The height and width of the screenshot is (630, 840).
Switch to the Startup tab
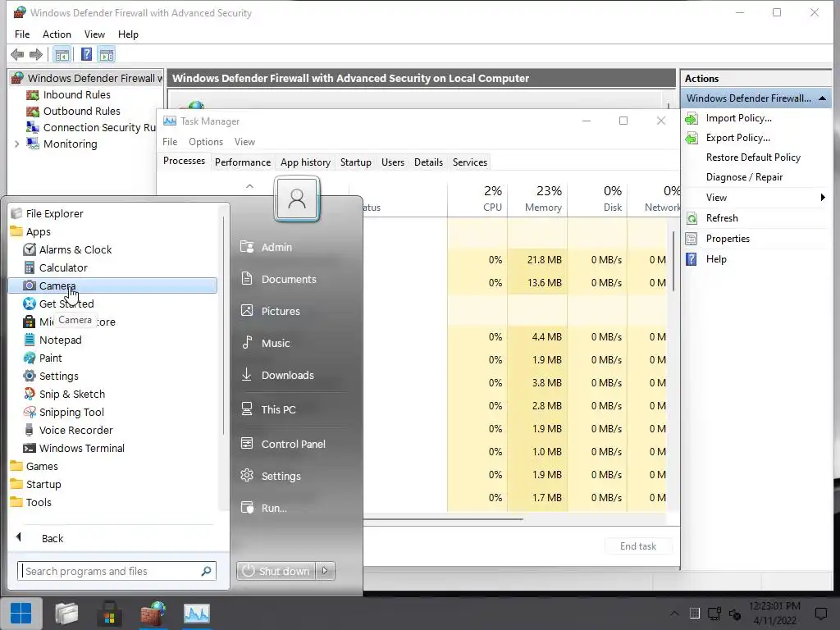[356, 162]
